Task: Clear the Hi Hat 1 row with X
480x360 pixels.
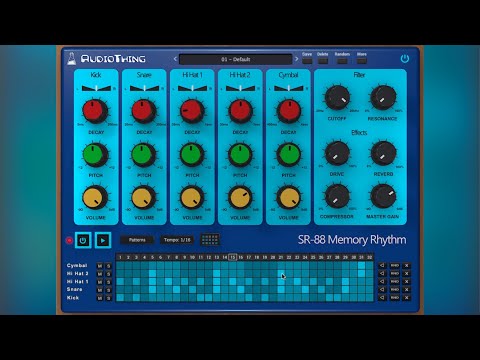Action: click(x=406, y=281)
